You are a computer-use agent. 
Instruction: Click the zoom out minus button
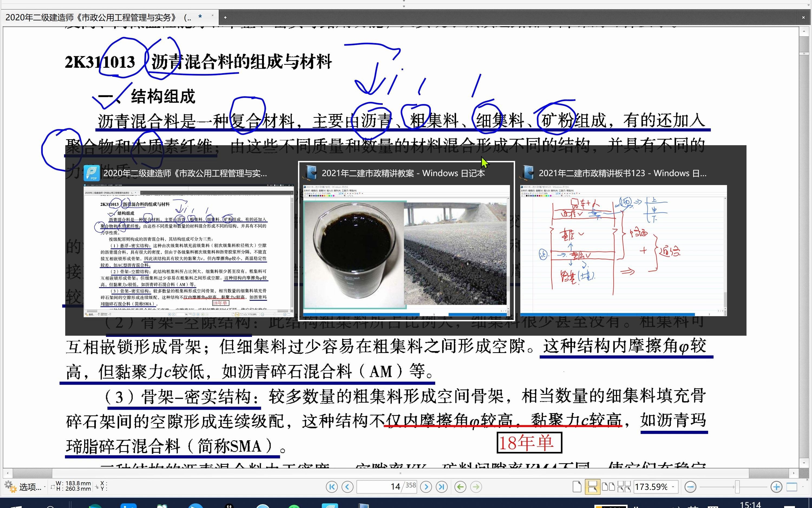click(x=690, y=487)
